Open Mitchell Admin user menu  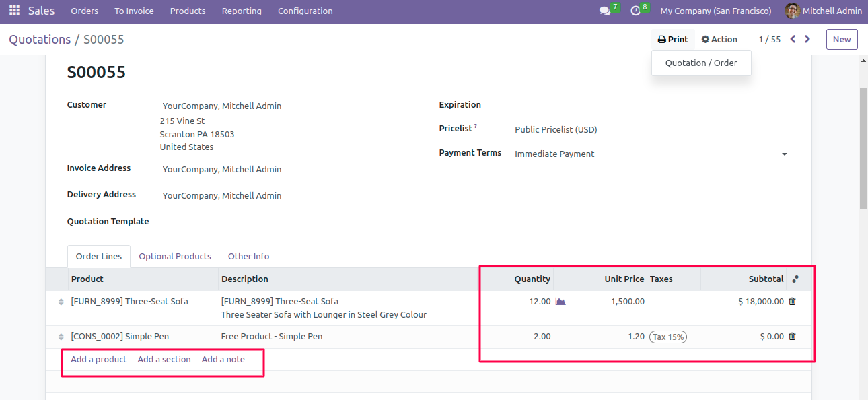823,11
